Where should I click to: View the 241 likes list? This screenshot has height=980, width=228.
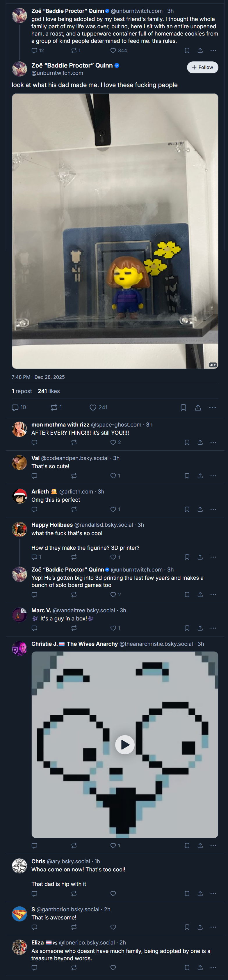(x=49, y=391)
